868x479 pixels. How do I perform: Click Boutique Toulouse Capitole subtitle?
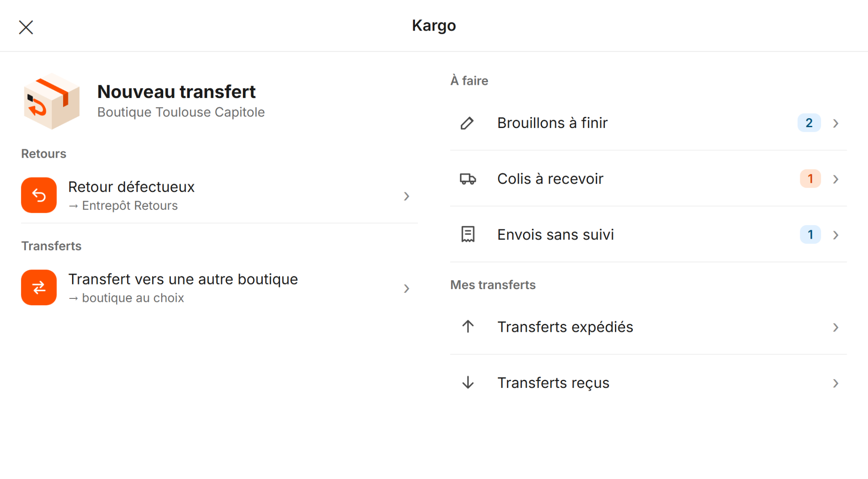181,112
